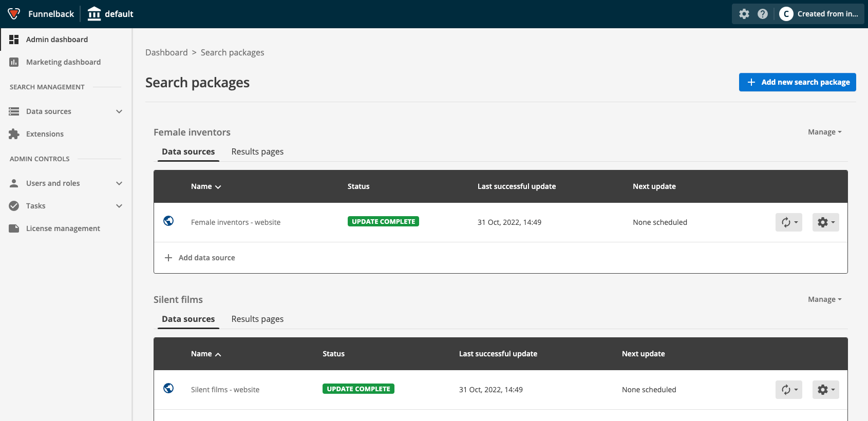Open Manage dropdown for Silent films

pos(824,299)
